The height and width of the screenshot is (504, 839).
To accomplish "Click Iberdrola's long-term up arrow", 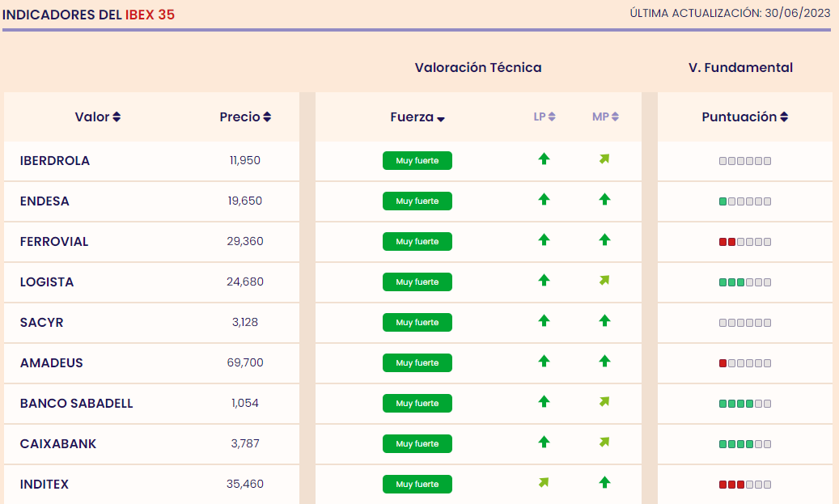I will 544,159.
